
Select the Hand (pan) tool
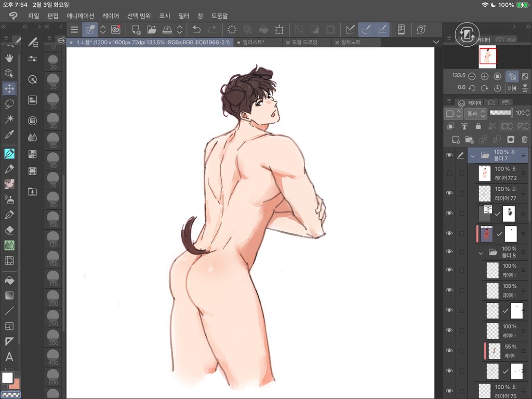9,58
